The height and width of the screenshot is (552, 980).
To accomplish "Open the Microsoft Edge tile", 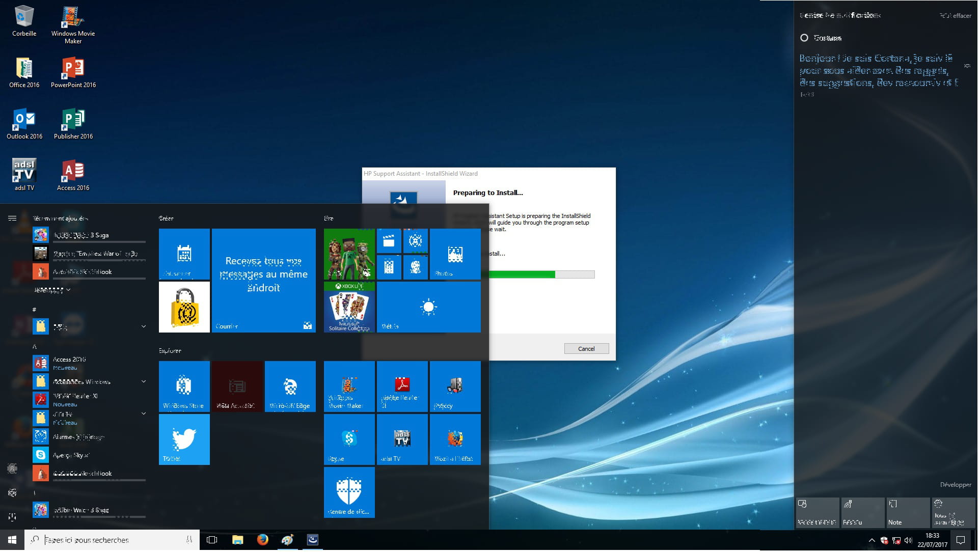I will 290,387.
